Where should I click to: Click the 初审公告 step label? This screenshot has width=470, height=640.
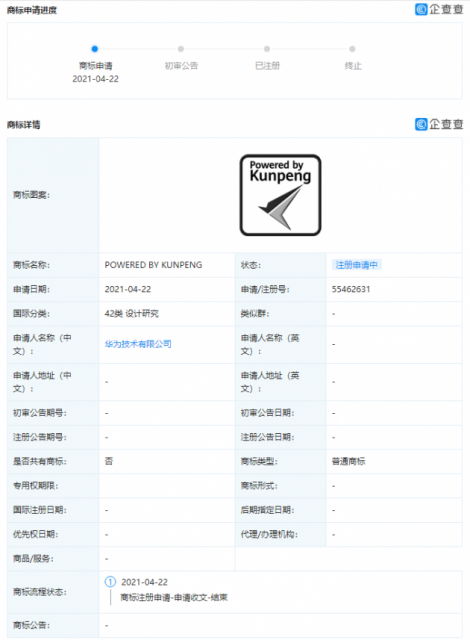point(181,66)
